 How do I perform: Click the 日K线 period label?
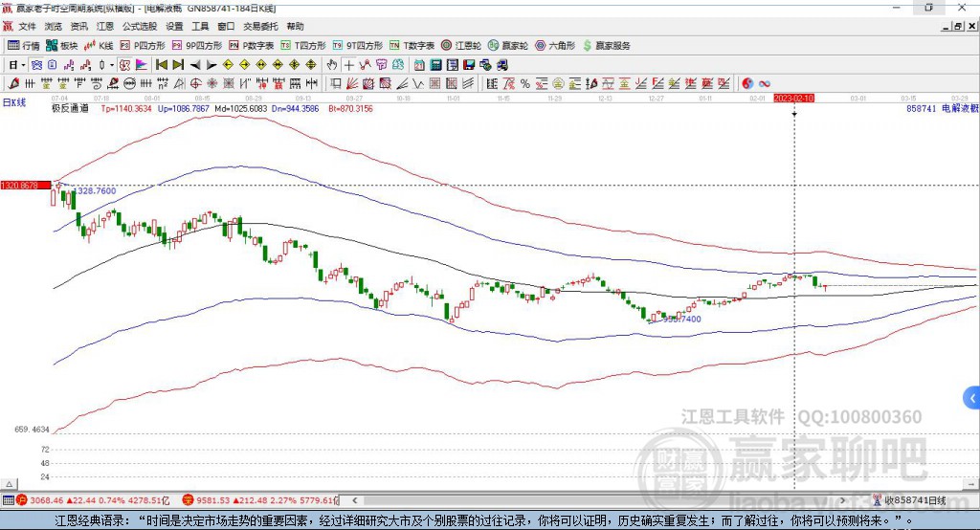[13, 102]
